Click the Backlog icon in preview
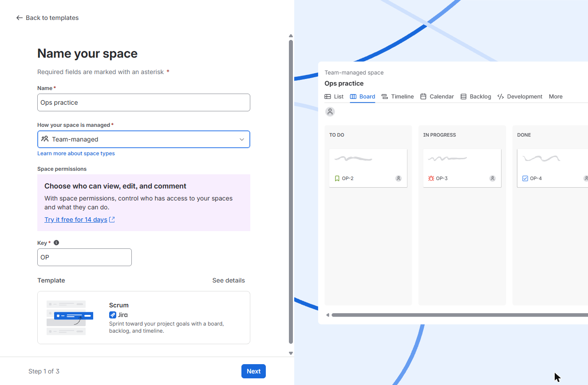Image resolution: width=588 pixels, height=385 pixels. pos(463,97)
